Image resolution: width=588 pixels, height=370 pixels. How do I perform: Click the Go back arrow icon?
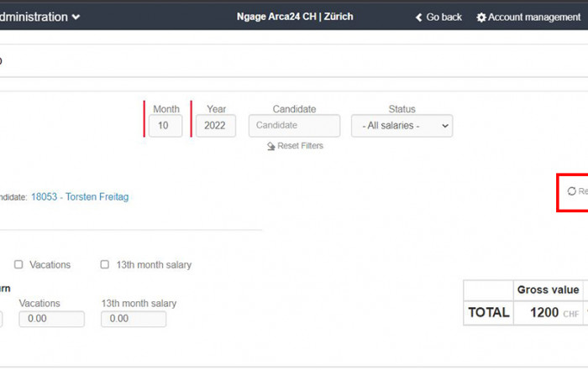click(418, 18)
